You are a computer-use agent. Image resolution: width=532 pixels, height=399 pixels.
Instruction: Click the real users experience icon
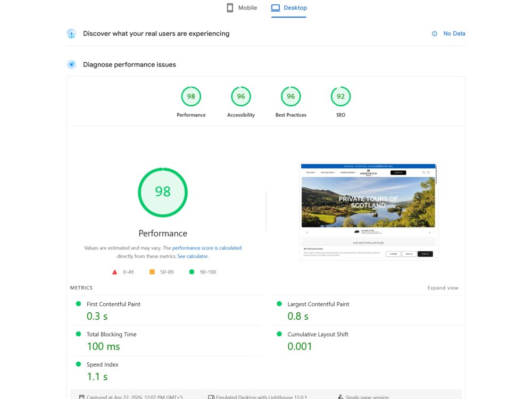click(71, 34)
